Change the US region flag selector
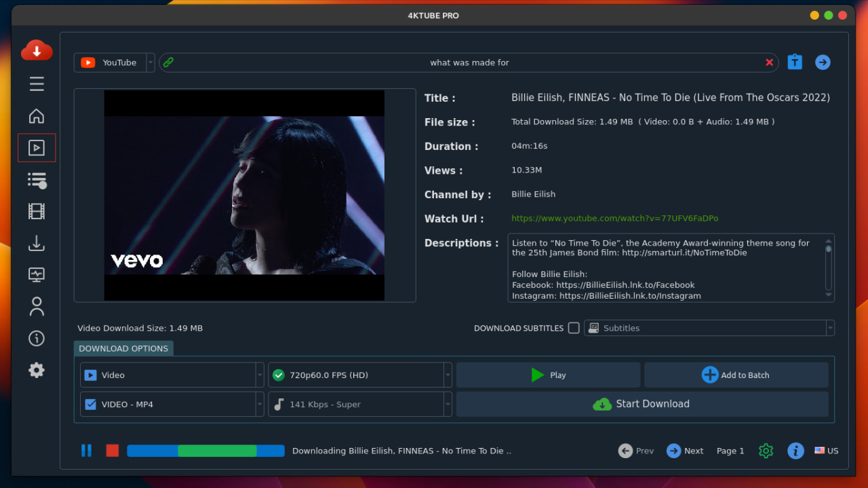 pos(827,451)
